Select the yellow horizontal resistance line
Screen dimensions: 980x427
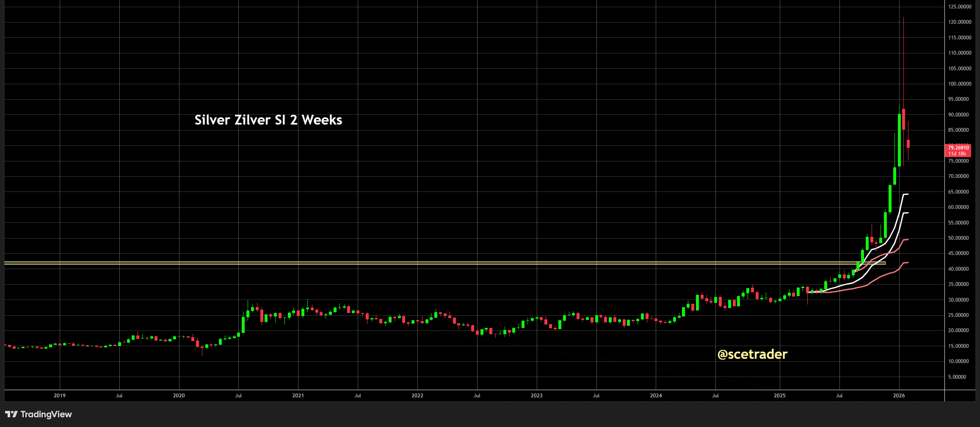(423, 263)
